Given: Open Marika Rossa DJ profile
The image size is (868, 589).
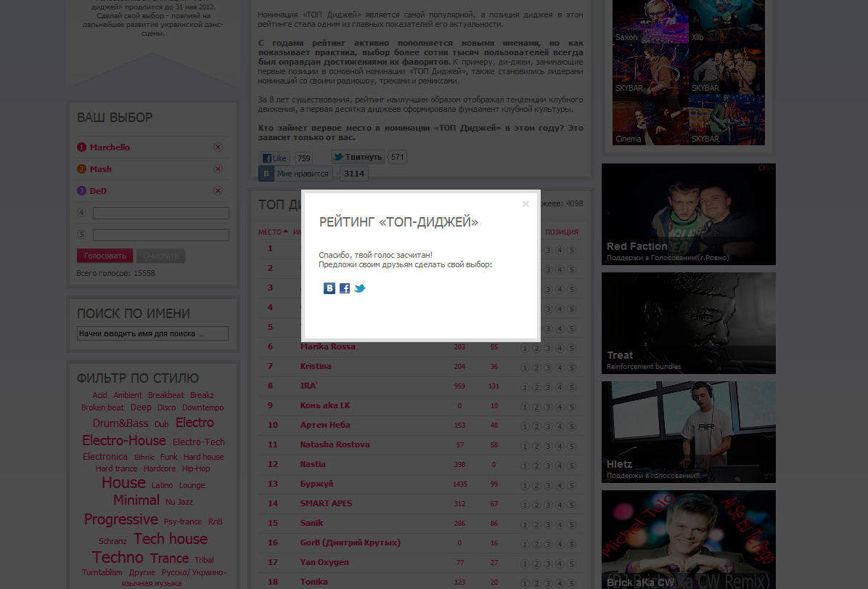Looking at the screenshot, I should (x=328, y=346).
